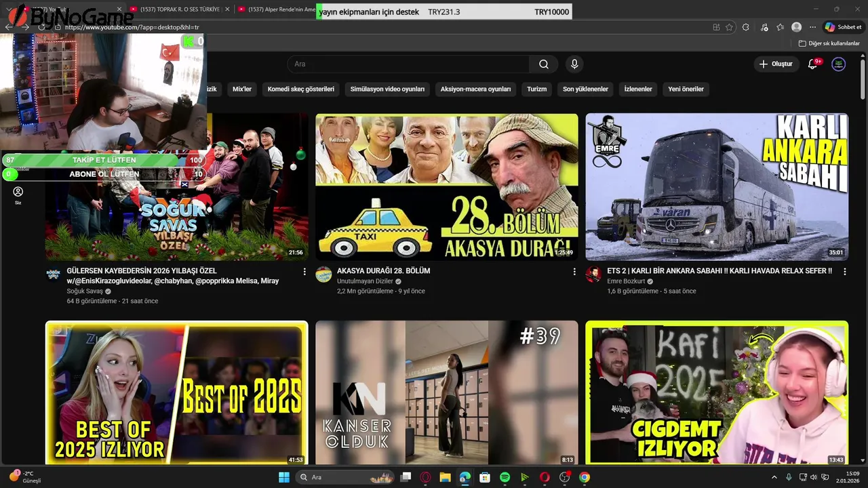Open the Emre Bozkurt channel name link

626,281
